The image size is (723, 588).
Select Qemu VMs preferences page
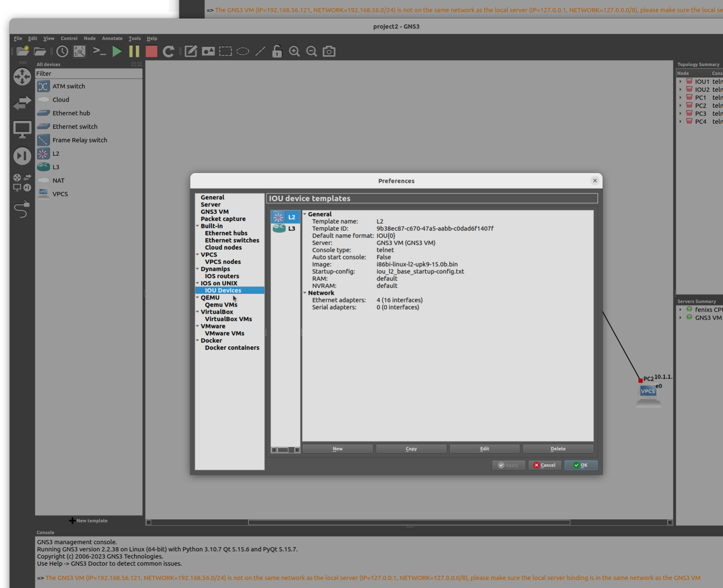[x=221, y=305]
